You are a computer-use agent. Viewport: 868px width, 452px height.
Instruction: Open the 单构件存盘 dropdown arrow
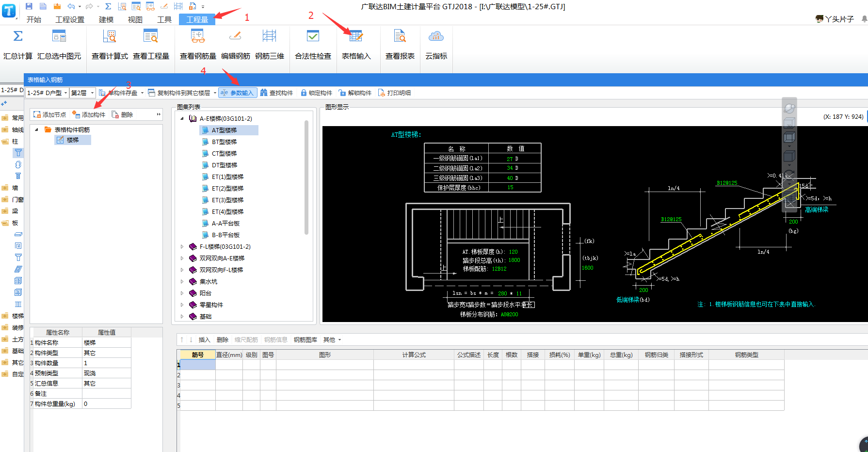[x=142, y=93]
